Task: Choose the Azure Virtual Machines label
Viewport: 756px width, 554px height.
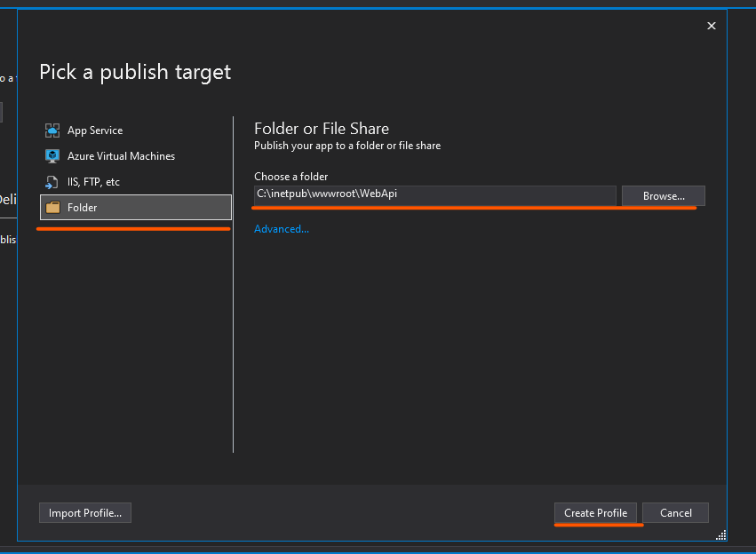Action: click(x=121, y=156)
